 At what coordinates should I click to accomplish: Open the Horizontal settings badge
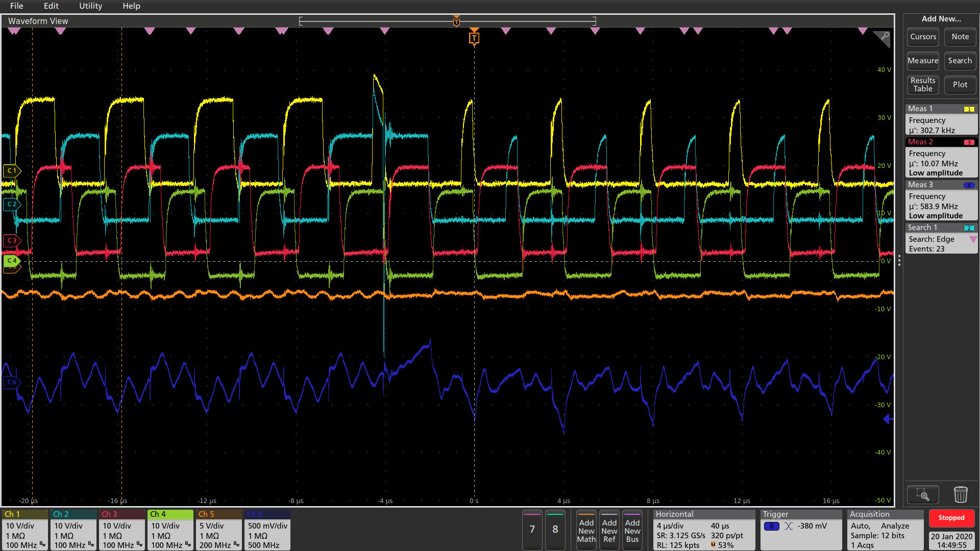tap(704, 530)
